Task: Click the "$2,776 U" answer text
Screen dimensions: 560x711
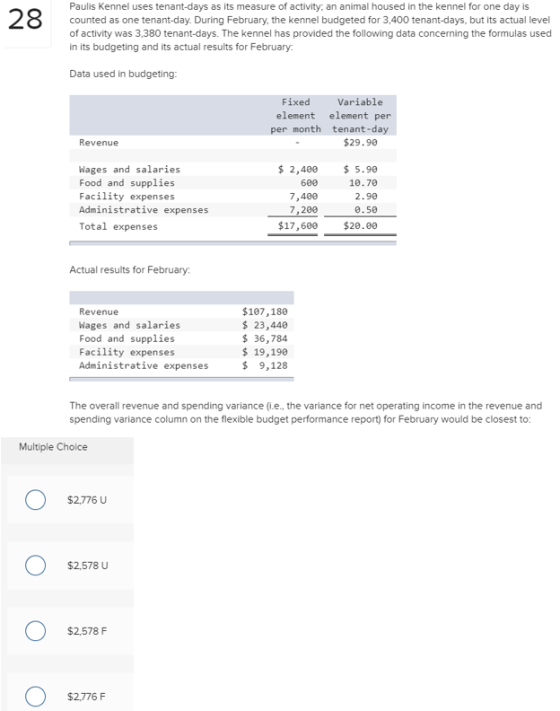Action: [87, 500]
